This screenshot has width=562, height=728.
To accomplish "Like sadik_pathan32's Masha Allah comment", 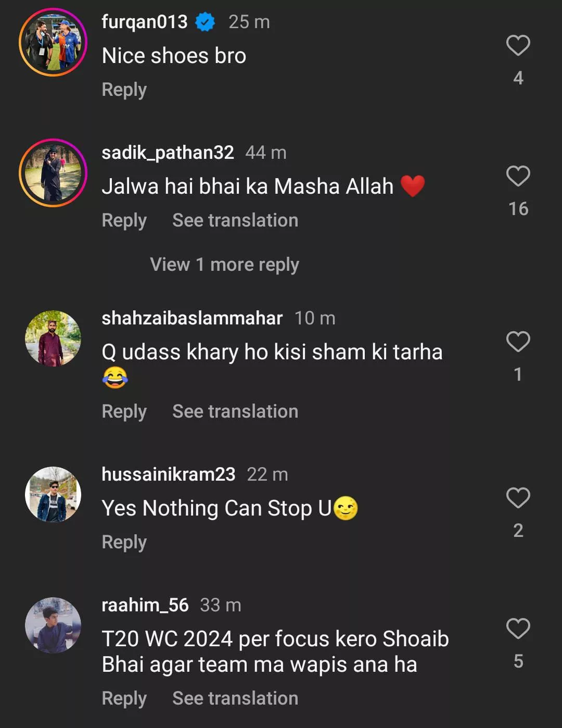I will (x=518, y=177).
